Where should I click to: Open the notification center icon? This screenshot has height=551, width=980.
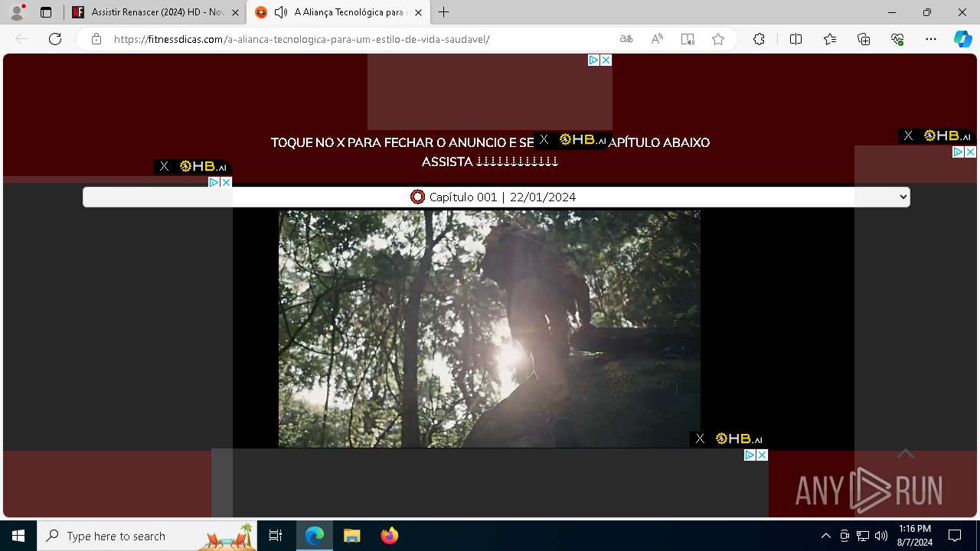[955, 536]
